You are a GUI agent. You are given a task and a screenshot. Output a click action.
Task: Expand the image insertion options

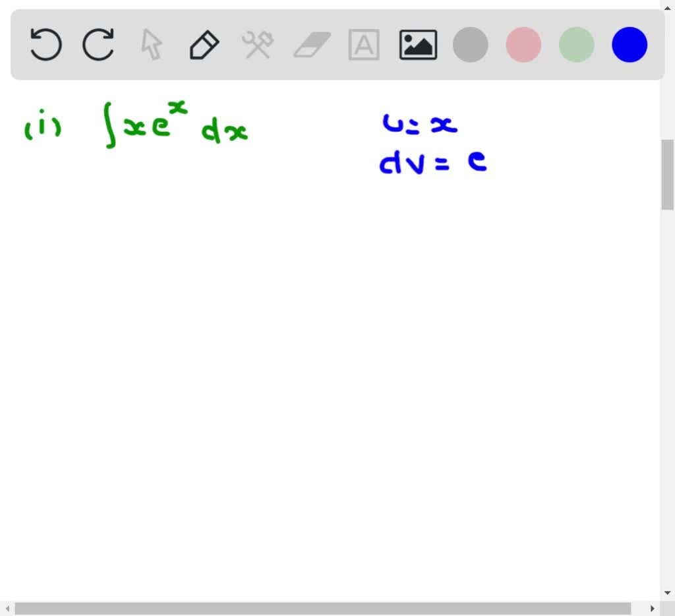pyautogui.click(x=418, y=45)
